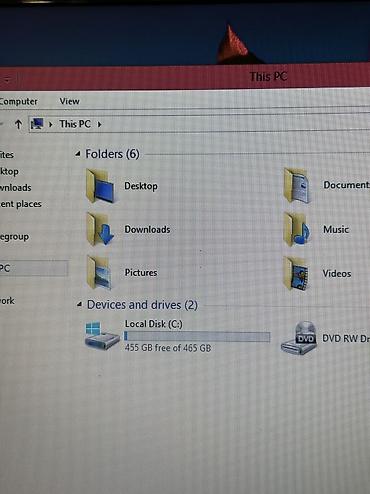Open the Desktop folder icon
The height and width of the screenshot is (494, 370).
101,186
